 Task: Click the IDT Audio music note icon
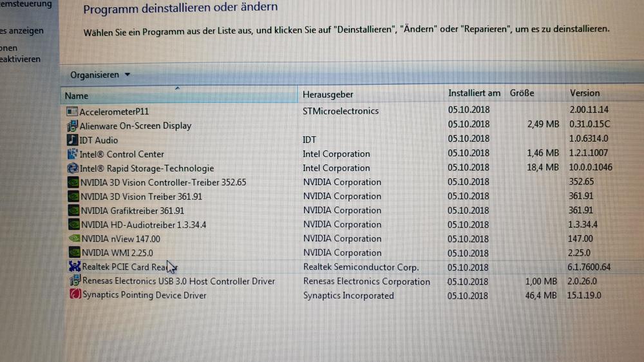point(72,140)
